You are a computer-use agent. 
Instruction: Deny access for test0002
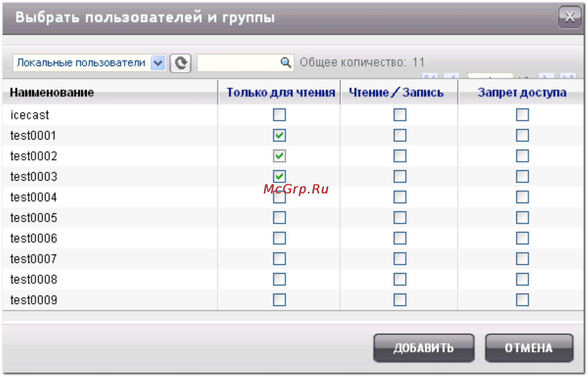pos(522,156)
